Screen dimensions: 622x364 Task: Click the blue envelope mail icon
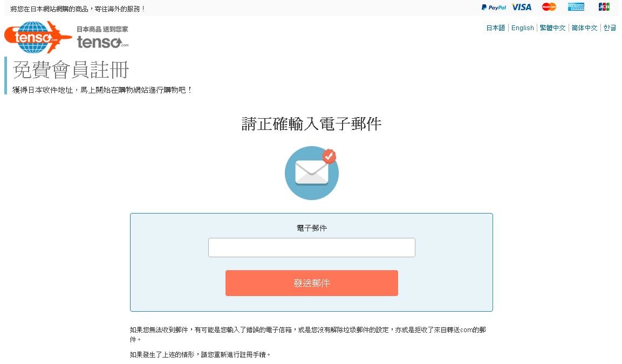[312, 173]
